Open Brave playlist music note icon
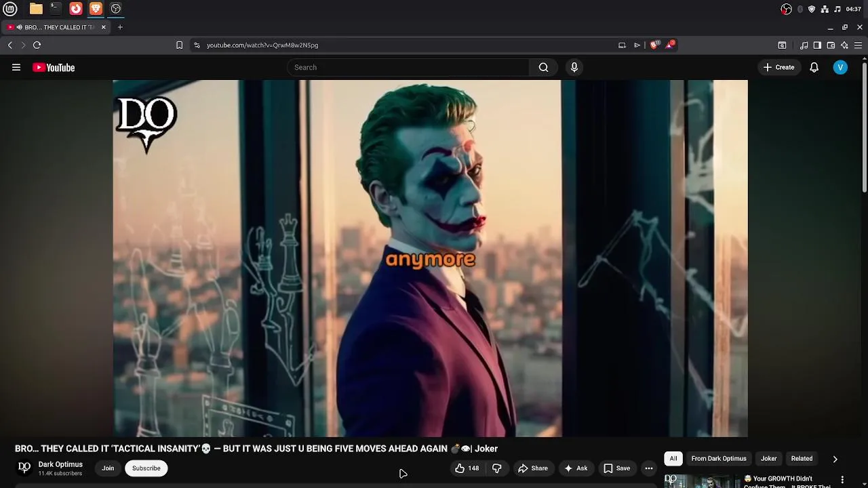 (x=804, y=45)
